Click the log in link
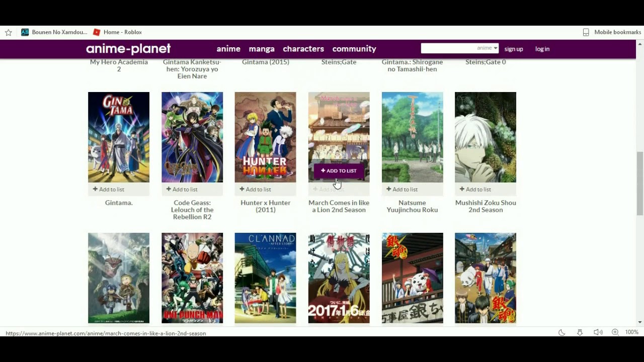The image size is (644, 362). pos(542,49)
